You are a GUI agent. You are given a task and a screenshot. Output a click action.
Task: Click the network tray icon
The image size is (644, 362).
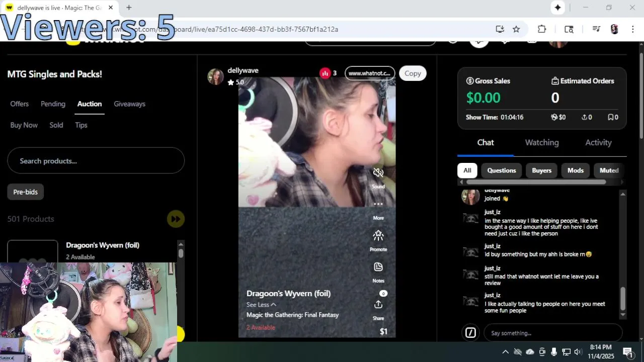pos(566,352)
